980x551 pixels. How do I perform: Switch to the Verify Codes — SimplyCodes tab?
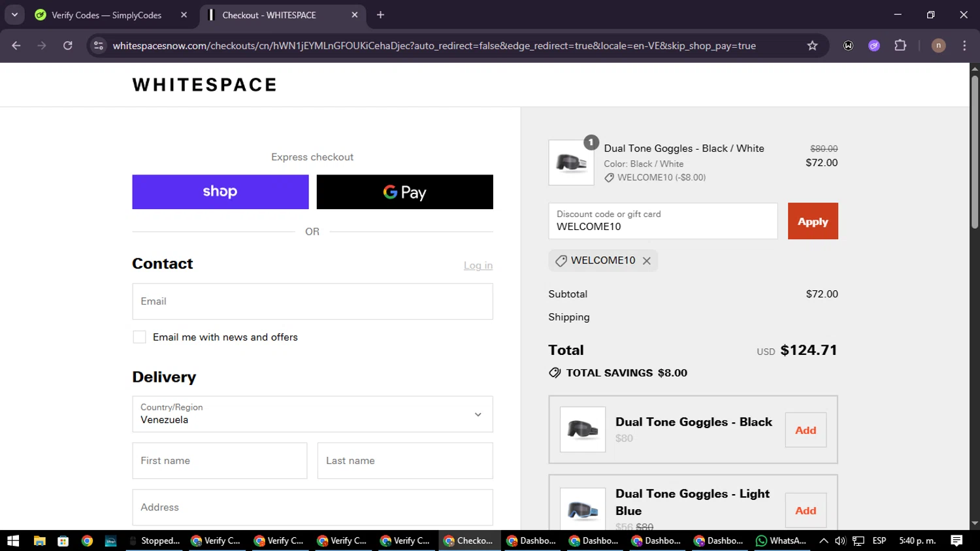coord(106,15)
